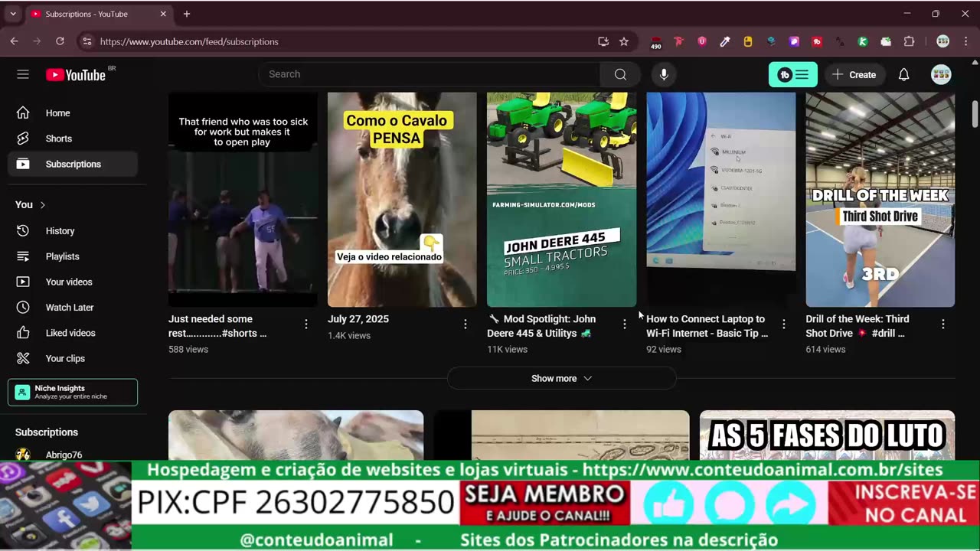Viewport: 980px width, 551px height.
Task: Play the baseball 'That friend' short thumbnail
Action: (x=243, y=200)
